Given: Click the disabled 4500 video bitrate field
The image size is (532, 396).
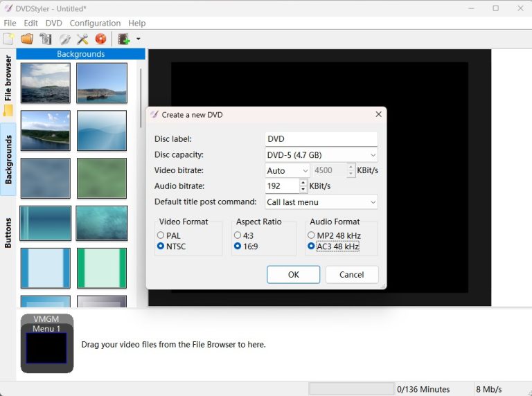Looking at the screenshot, I should (x=329, y=170).
